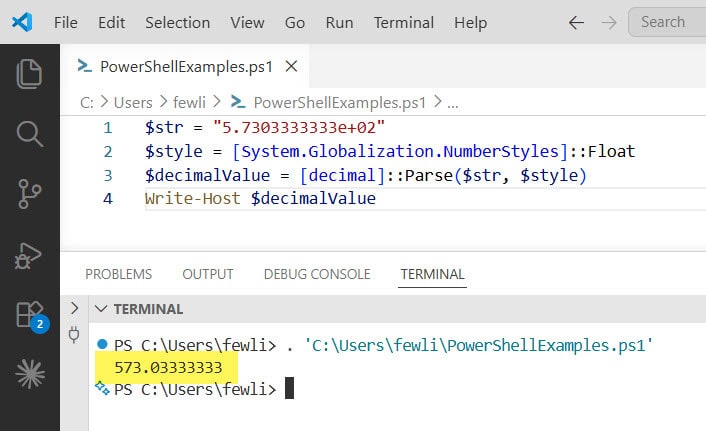Click the breadcrumb ellipsis

click(453, 104)
